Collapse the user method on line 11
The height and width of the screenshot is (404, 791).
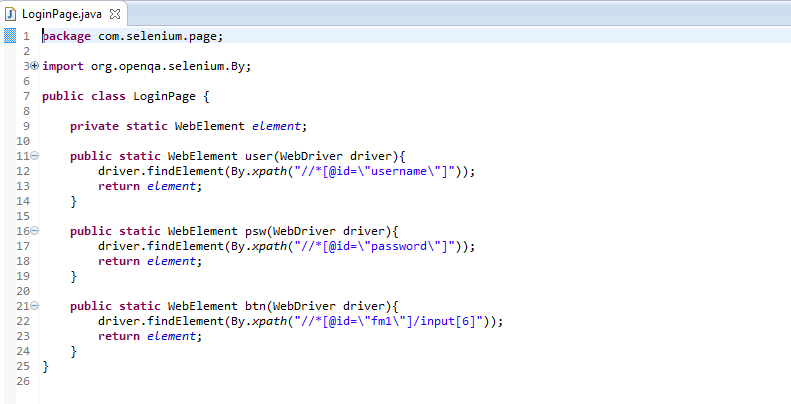click(x=34, y=156)
